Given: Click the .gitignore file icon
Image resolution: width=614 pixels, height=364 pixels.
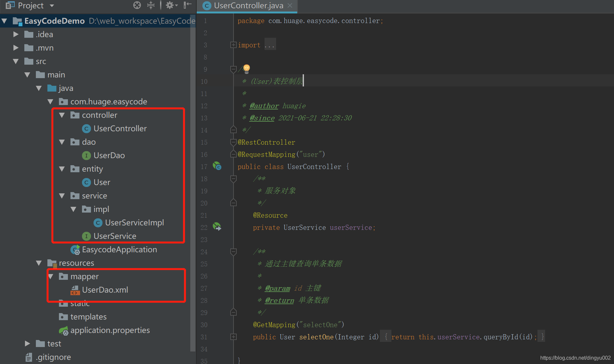Looking at the screenshot, I should (29, 357).
